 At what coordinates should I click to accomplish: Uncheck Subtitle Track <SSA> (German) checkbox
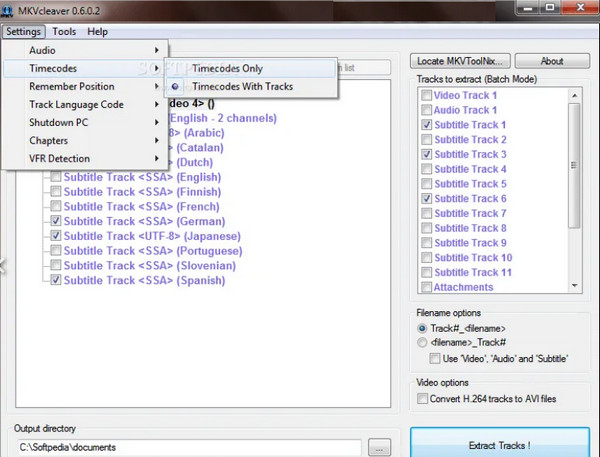[56, 221]
